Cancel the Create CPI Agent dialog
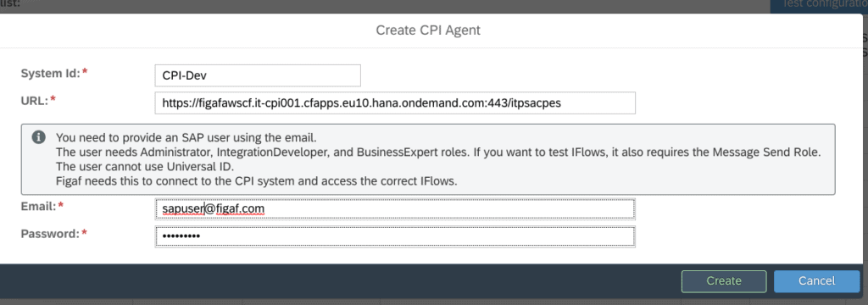Viewport: 868px width, 305px height. point(816,280)
